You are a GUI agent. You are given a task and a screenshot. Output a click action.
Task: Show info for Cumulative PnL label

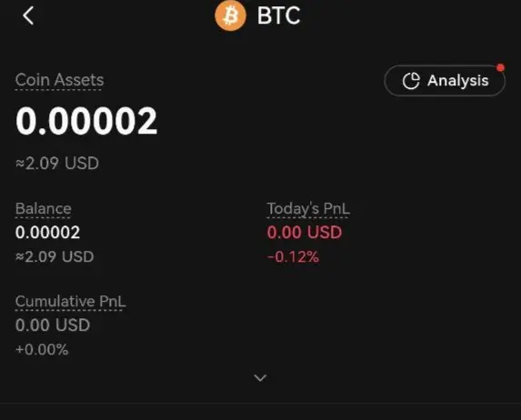point(70,302)
